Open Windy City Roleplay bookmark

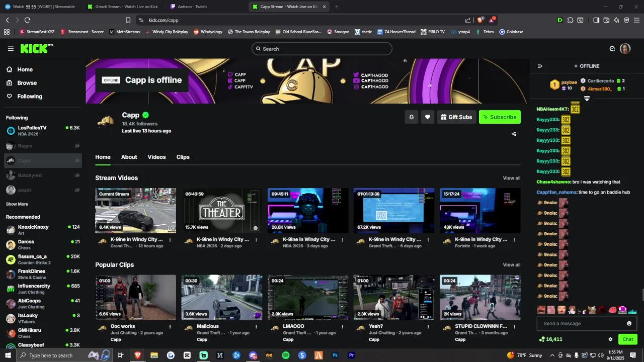tap(167, 32)
